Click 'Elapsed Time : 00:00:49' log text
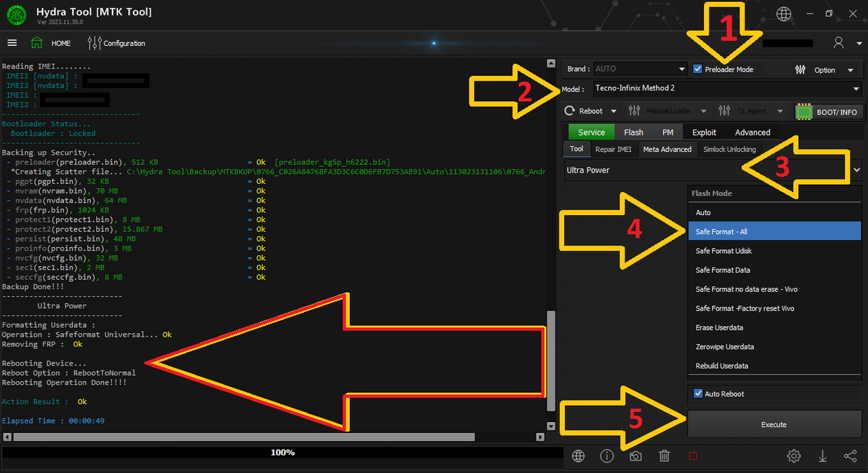This screenshot has width=868, height=473. point(53,421)
